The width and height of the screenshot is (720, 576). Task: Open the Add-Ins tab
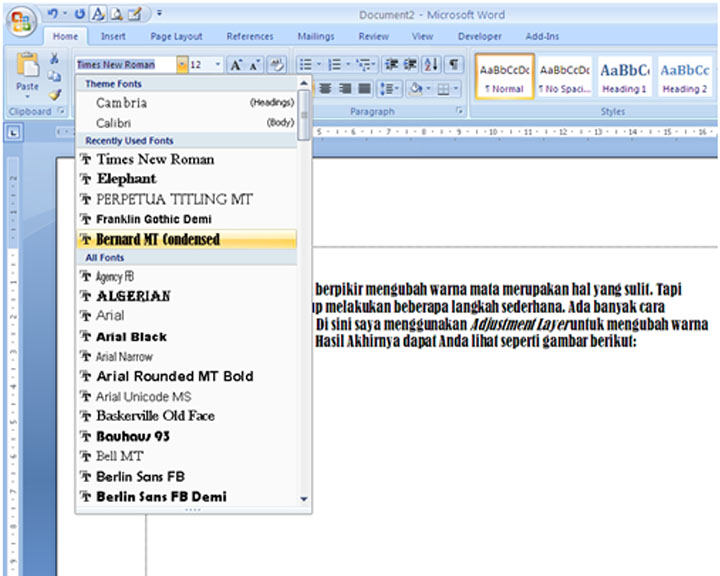[x=542, y=36]
